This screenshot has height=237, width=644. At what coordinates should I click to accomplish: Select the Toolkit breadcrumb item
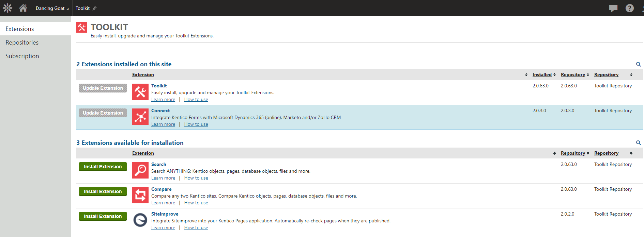click(x=82, y=8)
